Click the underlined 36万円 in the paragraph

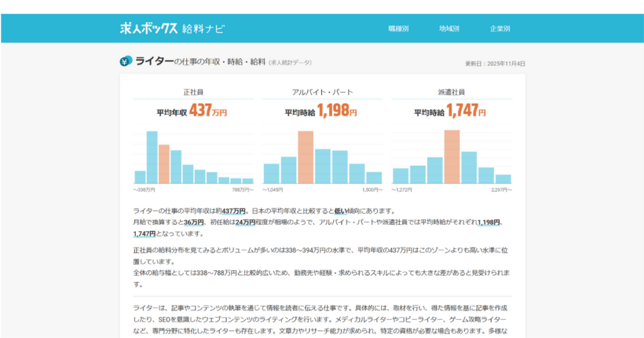pyautogui.click(x=194, y=222)
